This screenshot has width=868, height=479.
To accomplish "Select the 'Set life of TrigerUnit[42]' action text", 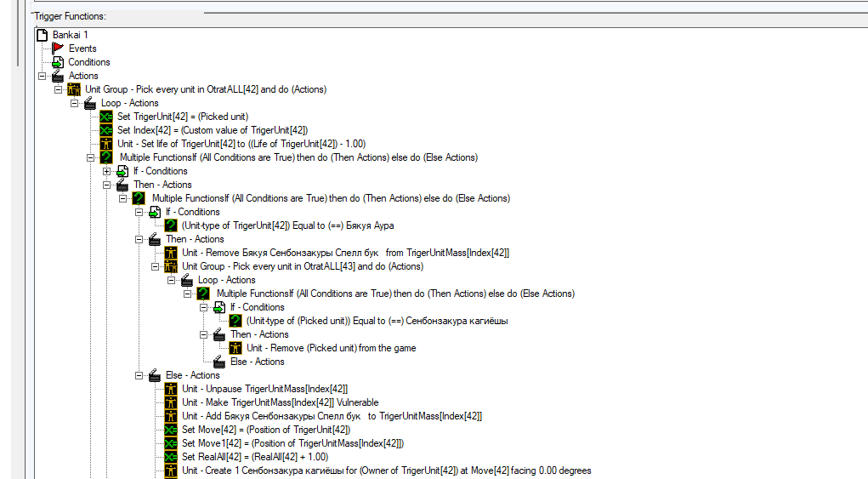I will (241, 144).
